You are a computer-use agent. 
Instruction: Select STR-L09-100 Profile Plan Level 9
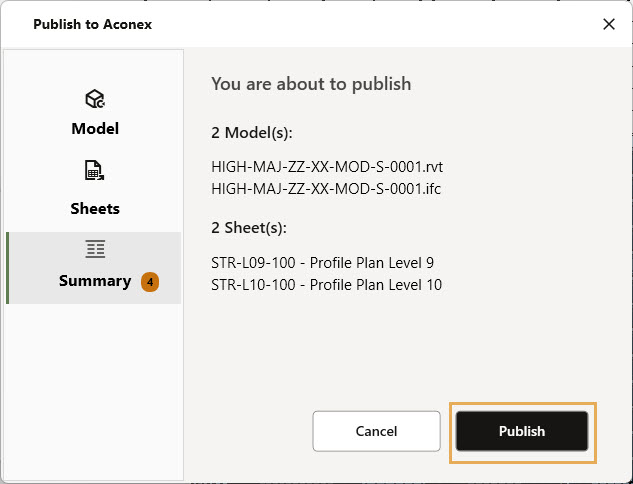tap(322, 263)
